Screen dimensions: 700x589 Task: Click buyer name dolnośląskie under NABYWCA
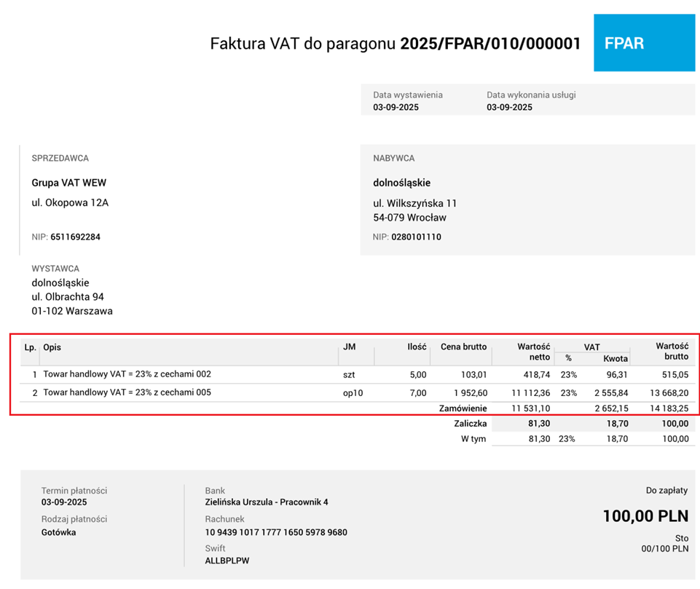point(402,183)
